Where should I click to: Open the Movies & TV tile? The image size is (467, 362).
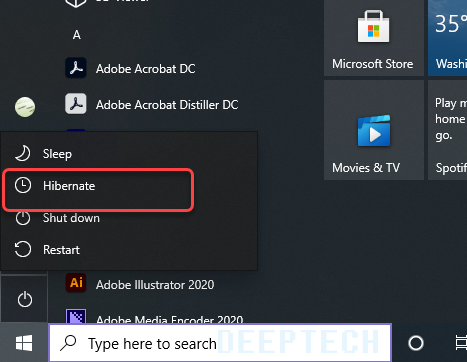coord(374,130)
